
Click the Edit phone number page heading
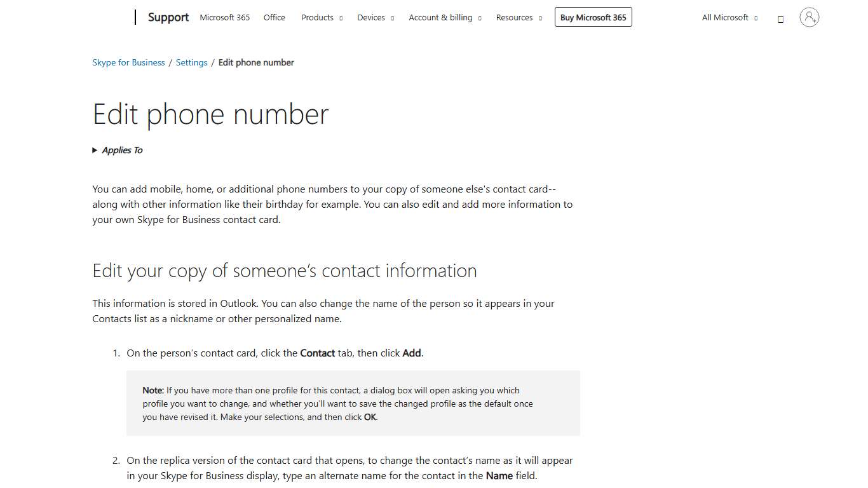pyautogui.click(x=210, y=114)
